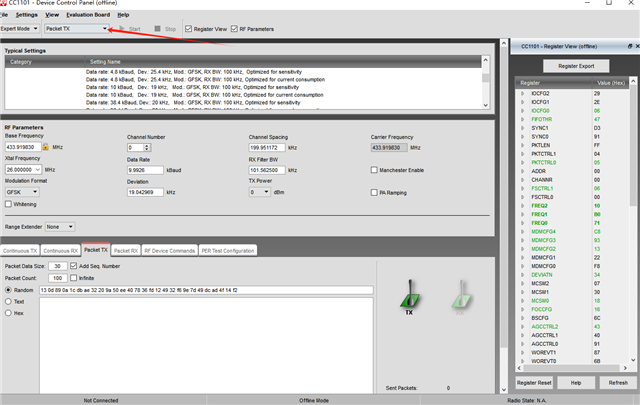
Task: Expand the FIFOTHR register row
Action: coord(522,119)
